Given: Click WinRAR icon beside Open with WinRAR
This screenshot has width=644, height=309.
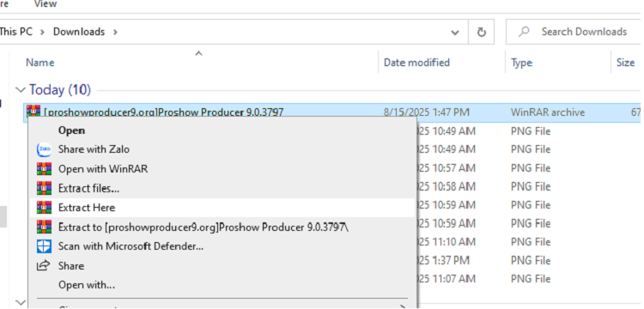Looking at the screenshot, I should point(44,168).
